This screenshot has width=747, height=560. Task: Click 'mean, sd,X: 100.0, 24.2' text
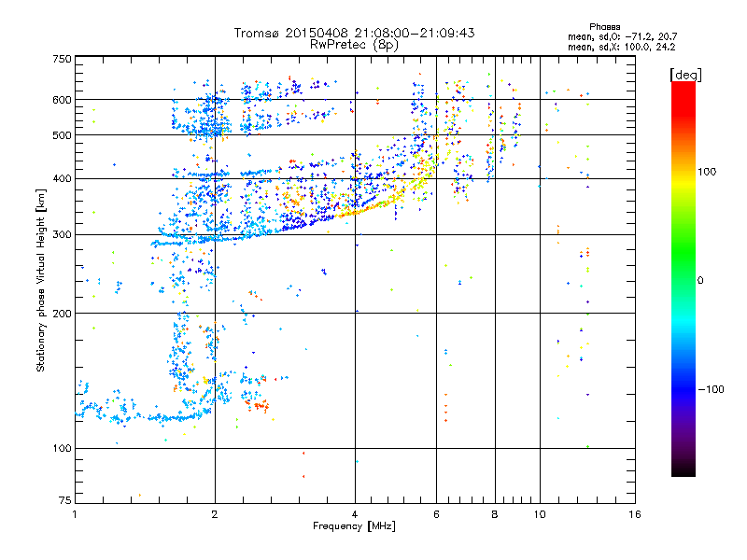tap(621, 47)
